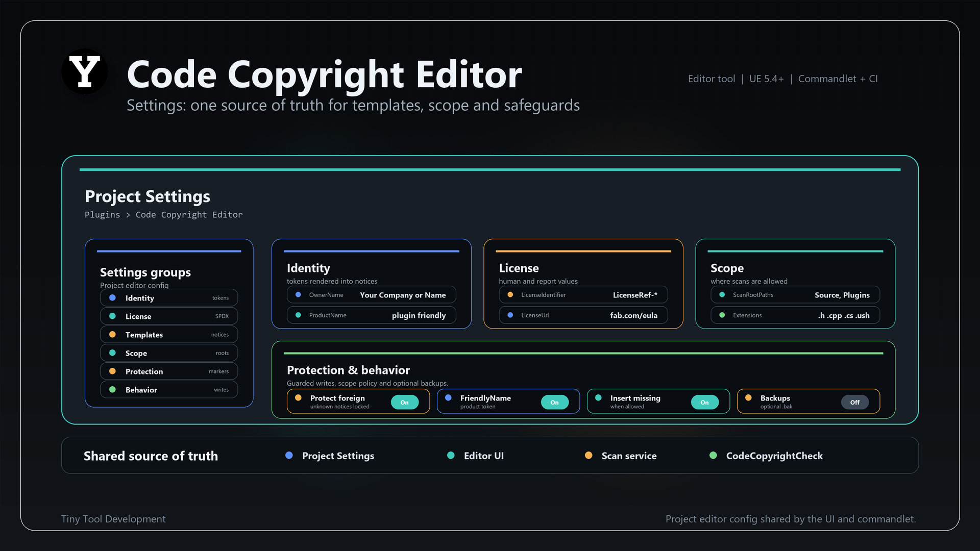Click the blue dot beside FriendlyName toggle
This screenshot has height=551, width=980.
448,397
